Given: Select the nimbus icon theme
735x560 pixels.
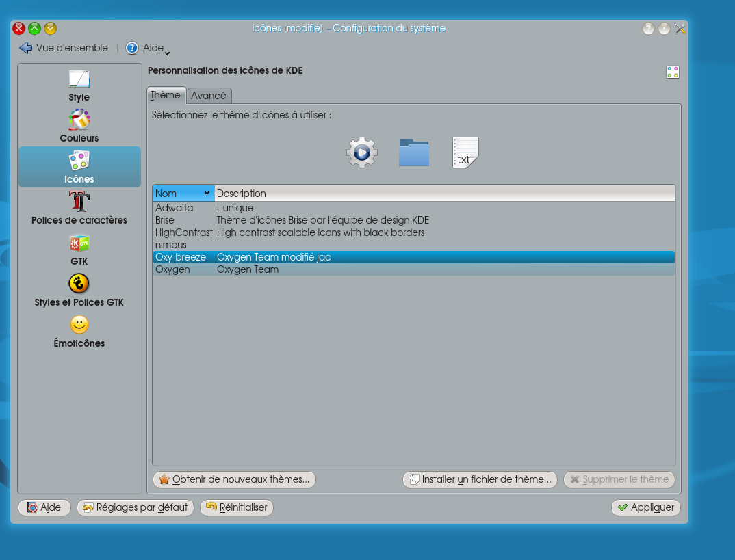Looking at the screenshot, I should click(x=413, y=244).
